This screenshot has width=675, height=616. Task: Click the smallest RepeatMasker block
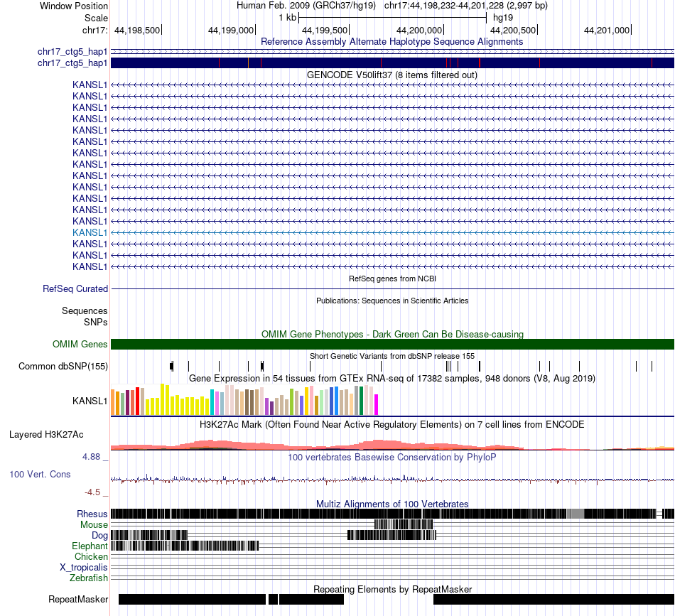point(273,599)
